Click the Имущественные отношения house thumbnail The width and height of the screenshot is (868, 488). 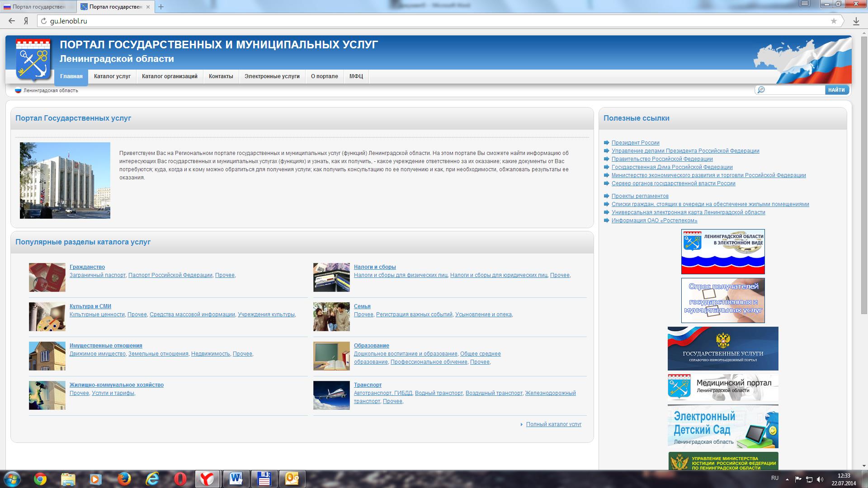point(47,356)
